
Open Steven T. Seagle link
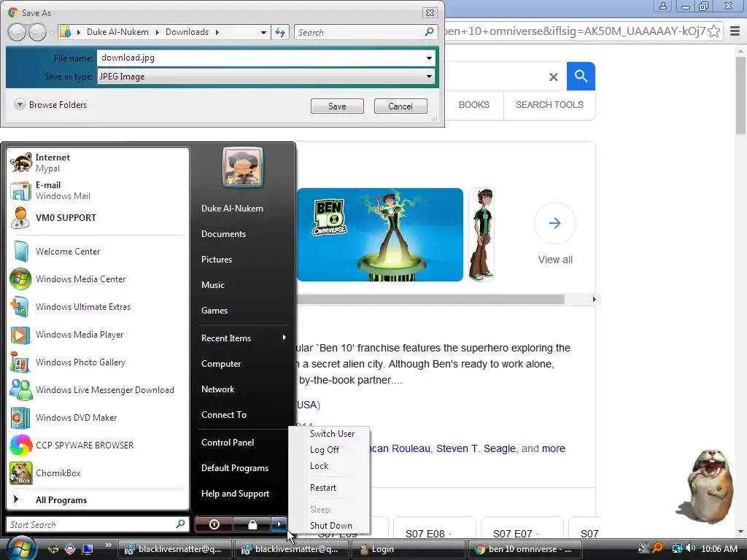pyautogui.click(x=476, y=448)
